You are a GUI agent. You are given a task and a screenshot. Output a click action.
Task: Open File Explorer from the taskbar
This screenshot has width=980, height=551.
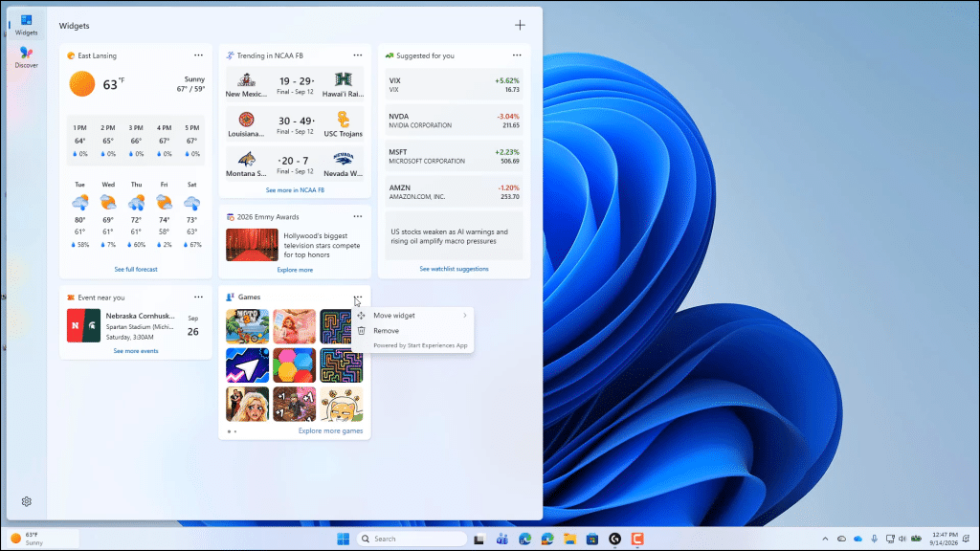coord(569,539)
